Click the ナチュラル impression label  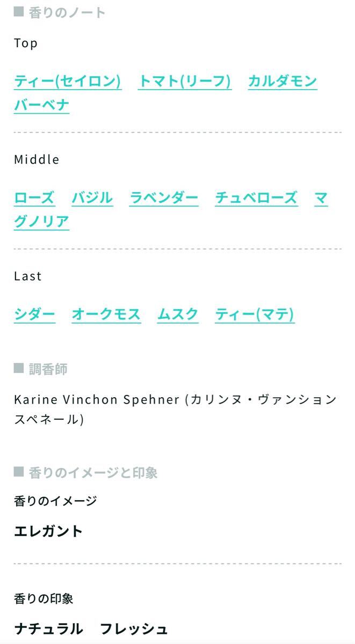pyautogui.click(x=48, y=628)
